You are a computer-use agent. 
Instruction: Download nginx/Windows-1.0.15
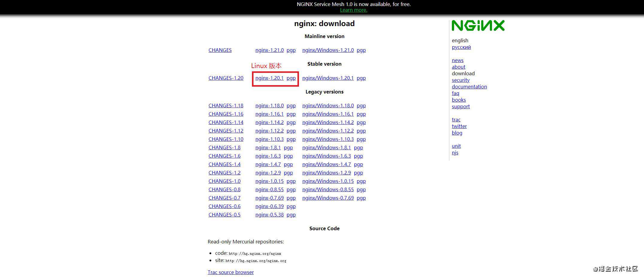[x=328, y=181]
